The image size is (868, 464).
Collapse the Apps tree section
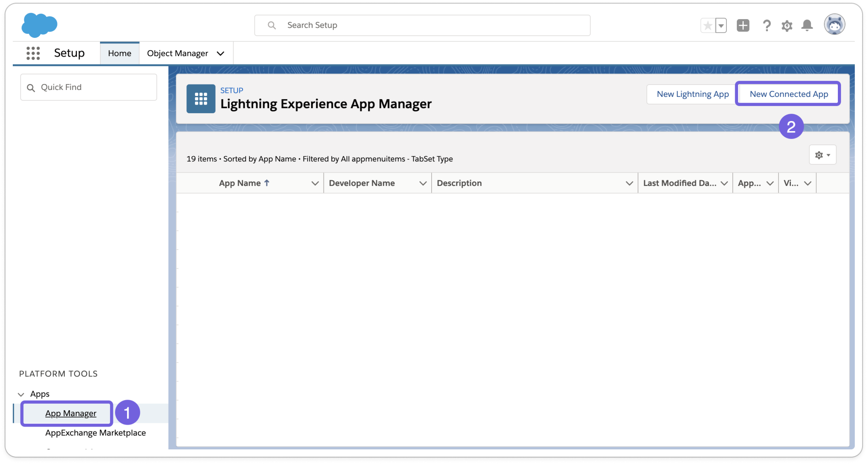pyautogui.click(x=21, y=394)
